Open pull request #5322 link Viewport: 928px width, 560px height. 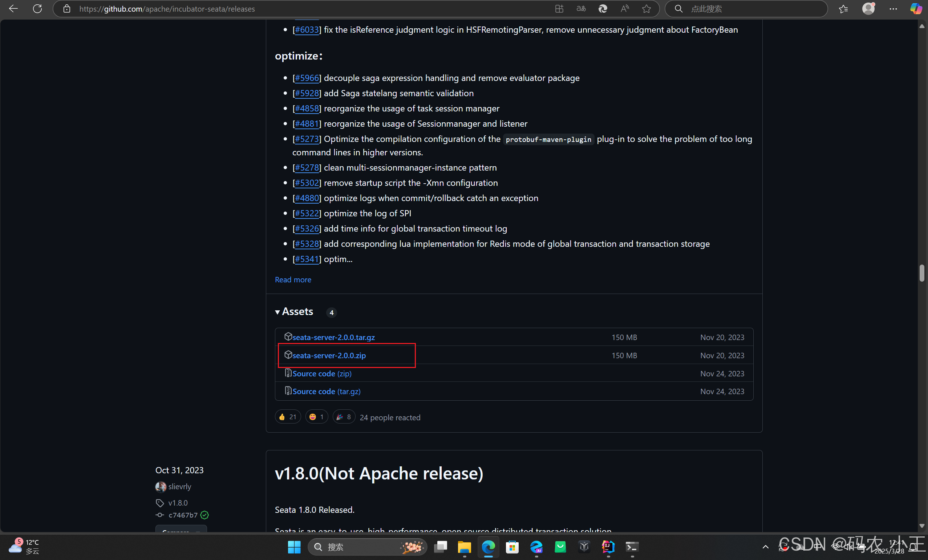[x=307, y=213]
